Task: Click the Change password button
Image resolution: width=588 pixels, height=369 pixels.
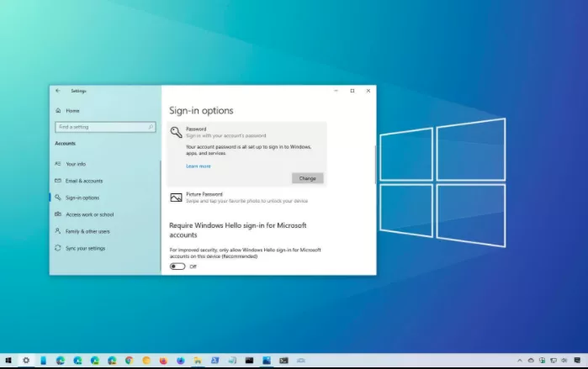Action: (x=308, y=178)
